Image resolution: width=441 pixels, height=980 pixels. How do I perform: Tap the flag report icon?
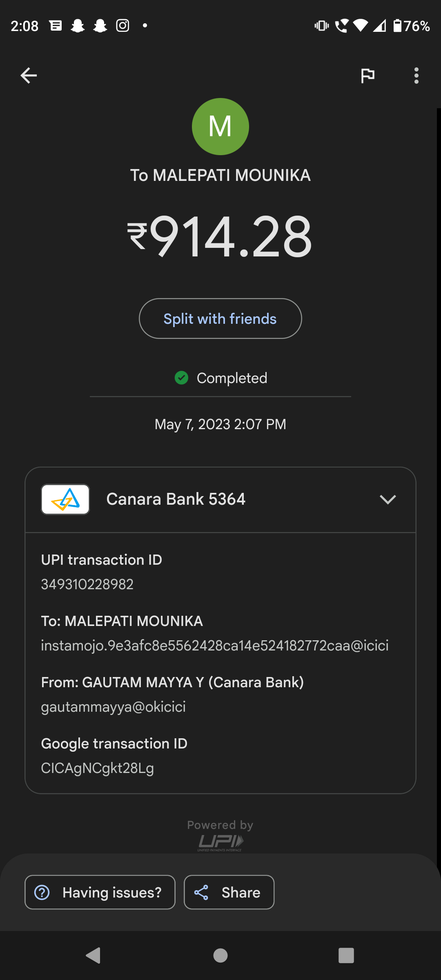(367, 76)
